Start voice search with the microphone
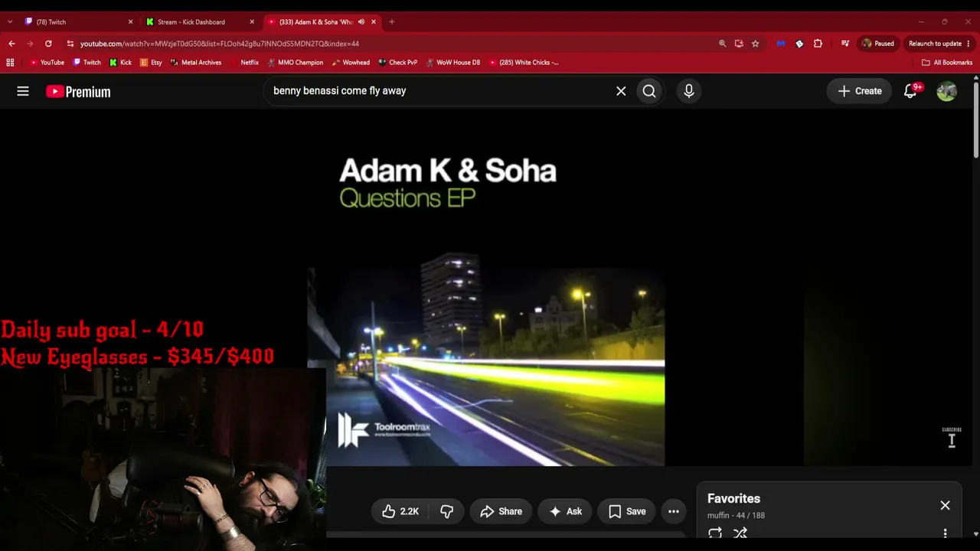 pos(689,91)
